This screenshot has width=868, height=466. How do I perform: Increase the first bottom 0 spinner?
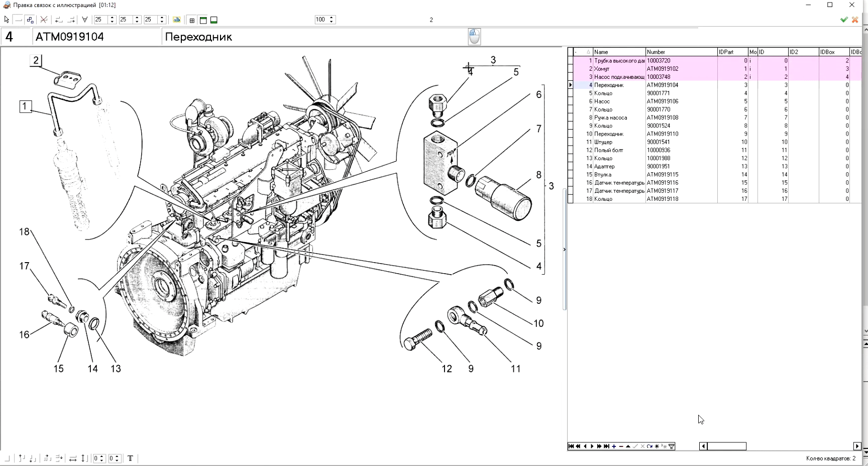tap(101, 456)
